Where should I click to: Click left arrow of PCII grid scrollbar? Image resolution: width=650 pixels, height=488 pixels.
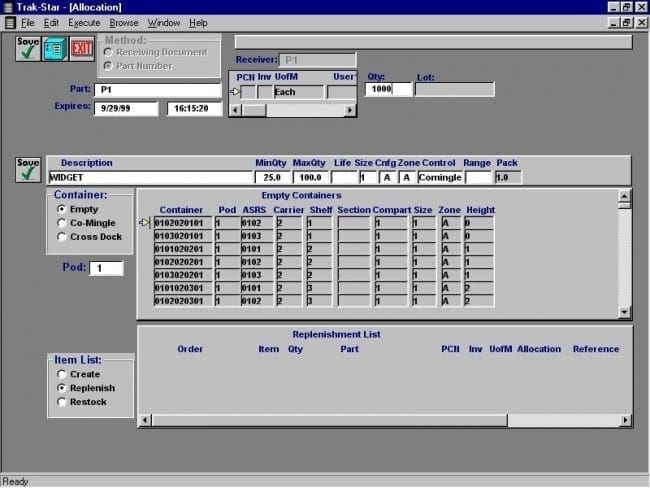click(x=235, y=110)
